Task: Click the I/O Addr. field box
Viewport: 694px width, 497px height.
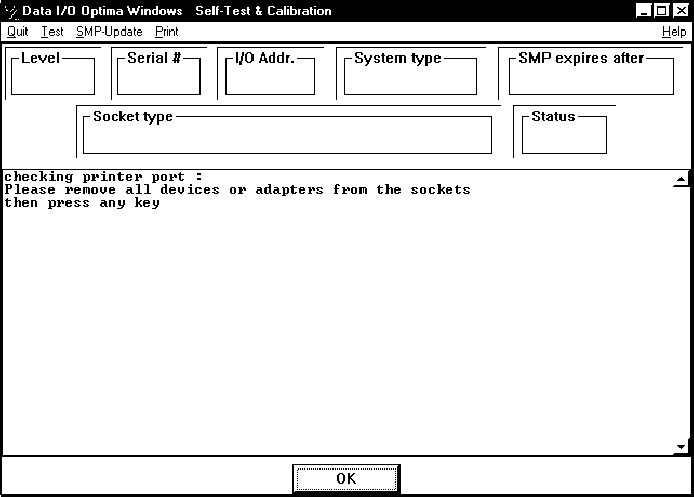Action: [x=270, y=76]
